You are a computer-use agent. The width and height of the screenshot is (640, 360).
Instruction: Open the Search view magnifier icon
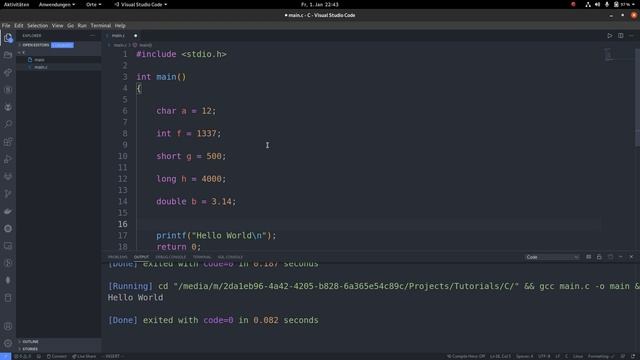pyautogui.click(x=8, y=124)
